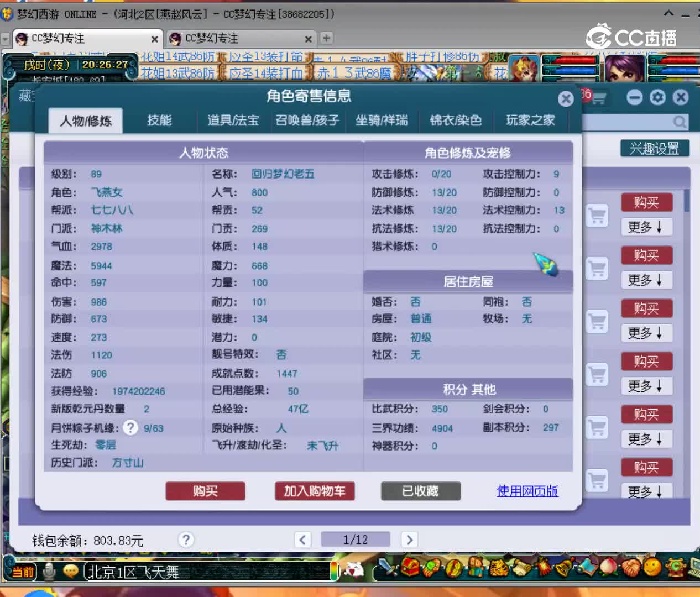Open the 使用网页版 link
This screenshot has width=700, height=597.
click(527, 491)
